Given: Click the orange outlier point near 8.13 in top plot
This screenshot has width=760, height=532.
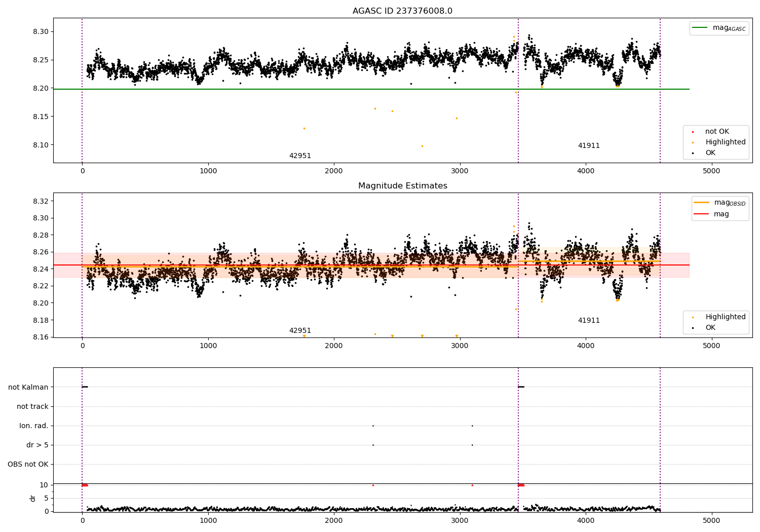Looking at the screenshot, I should pos(304,128).
